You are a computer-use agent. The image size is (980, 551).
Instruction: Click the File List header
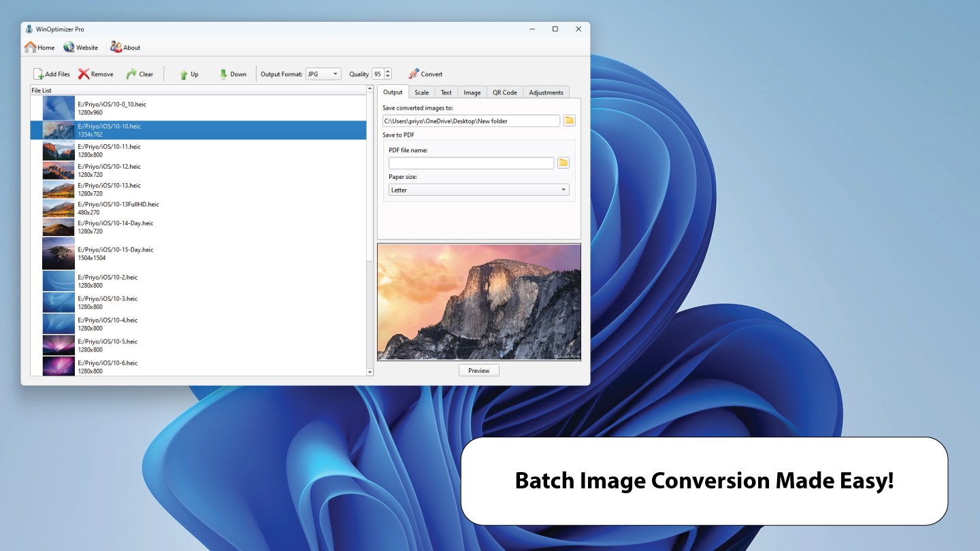[198, 90]
